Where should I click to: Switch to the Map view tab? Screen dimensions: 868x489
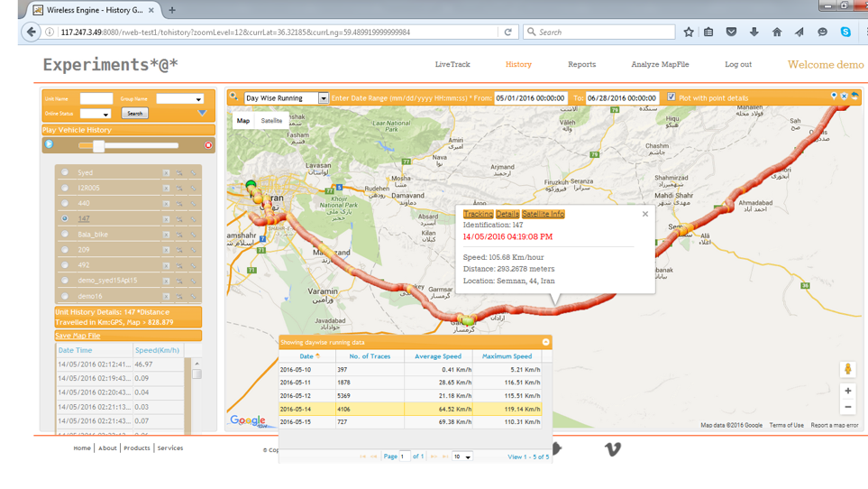243,120
